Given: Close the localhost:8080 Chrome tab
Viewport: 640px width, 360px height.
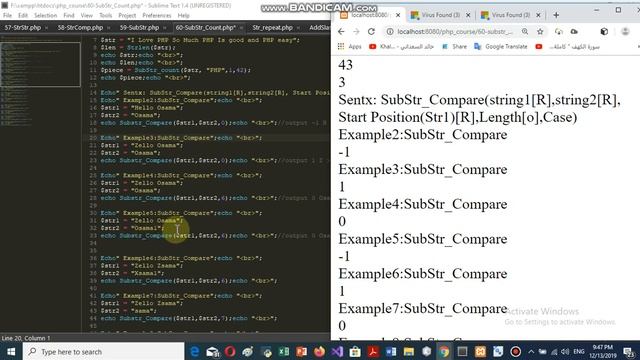Looking at the screenshot, I should 398,15.
